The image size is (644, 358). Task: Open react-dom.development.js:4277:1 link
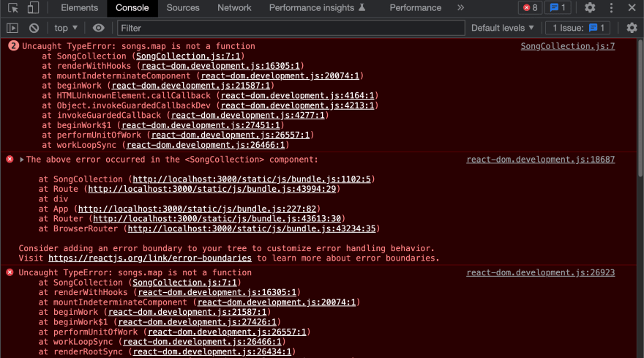pyautogui.click(x=247, y=115)
